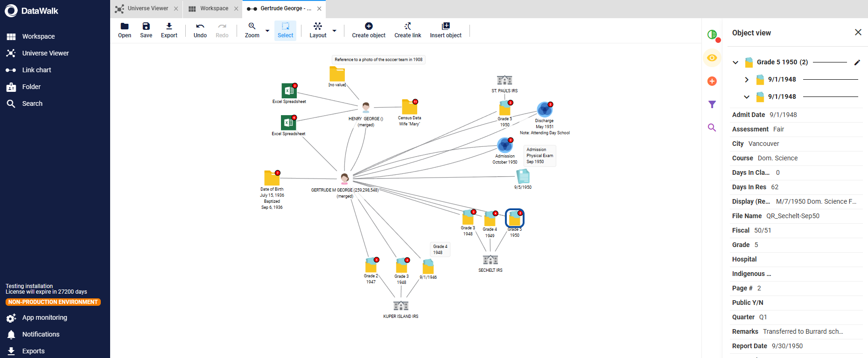The width and height of the screenshot is (868, 358).
Task: Select the KUPER ISLAND IRS building node
Action: coord(401,305)
